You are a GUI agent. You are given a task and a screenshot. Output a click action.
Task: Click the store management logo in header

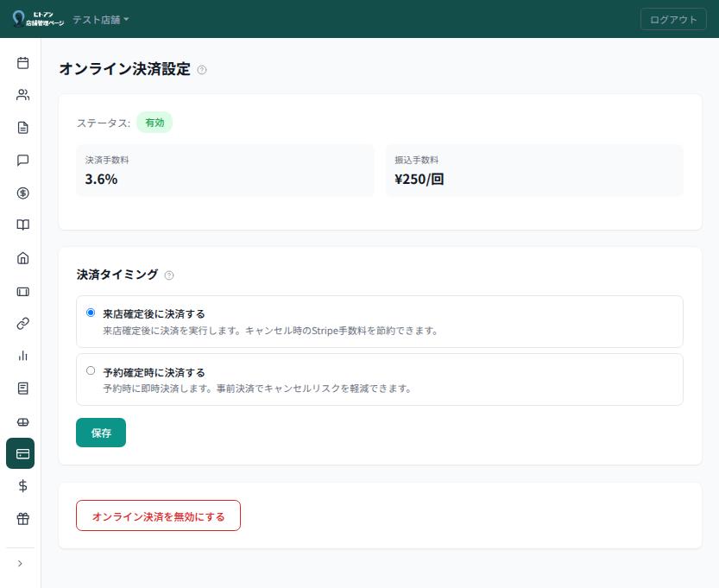38,19
